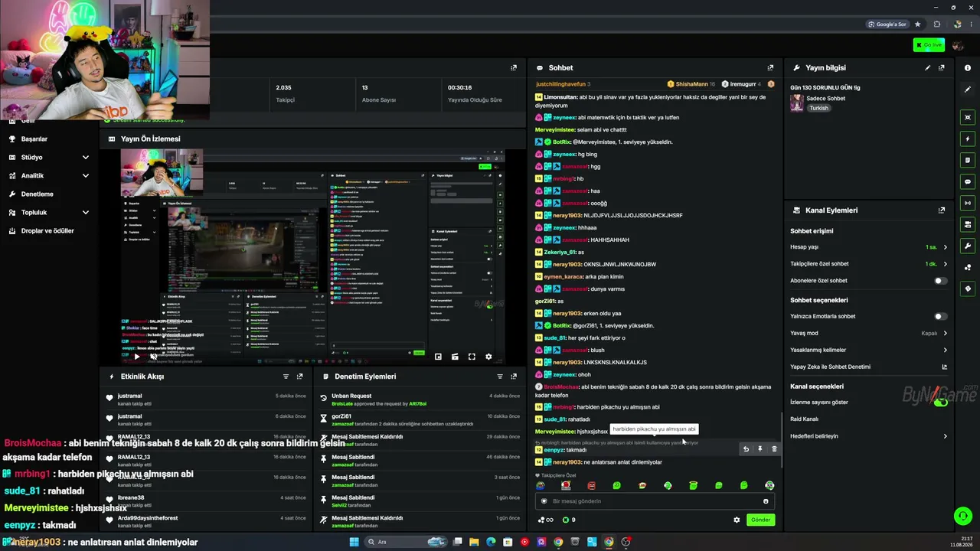Open Microsoft Edge from the taskbar

(491, 542)
